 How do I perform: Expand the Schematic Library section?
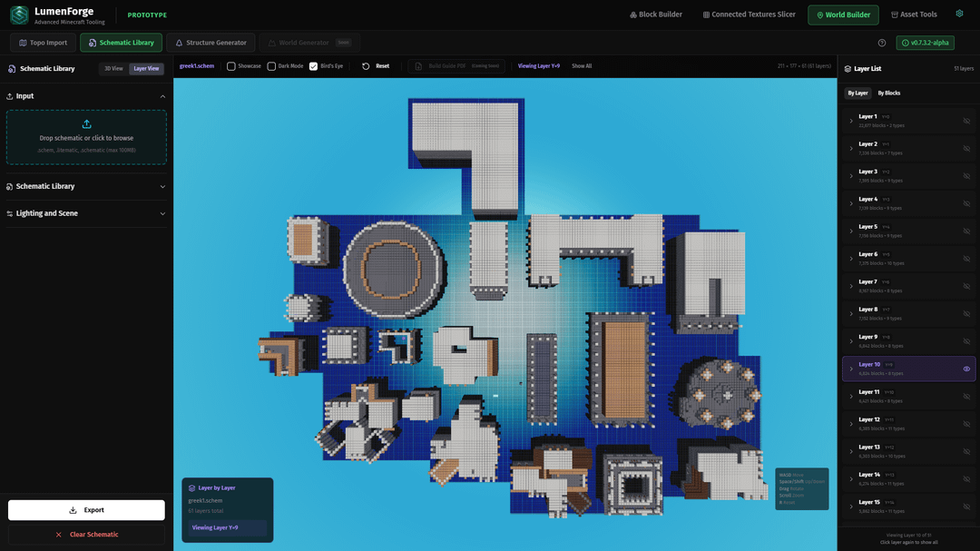point(162,186)
